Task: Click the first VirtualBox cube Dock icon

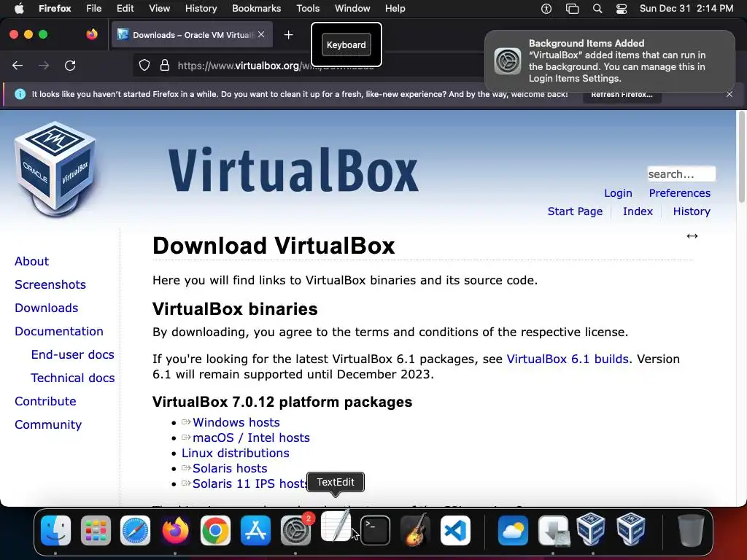Action: pyautogui.click(x=591, y=529)
